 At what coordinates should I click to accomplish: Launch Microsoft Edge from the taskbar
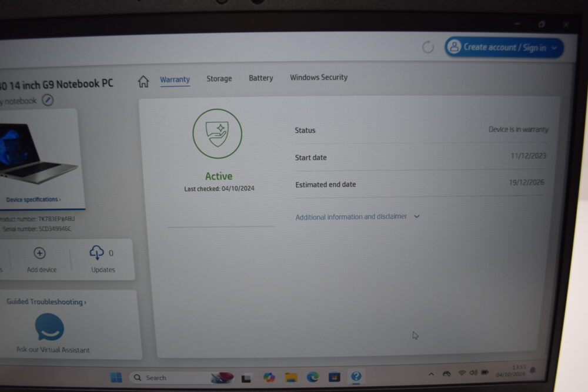click(x=312, y=377)
